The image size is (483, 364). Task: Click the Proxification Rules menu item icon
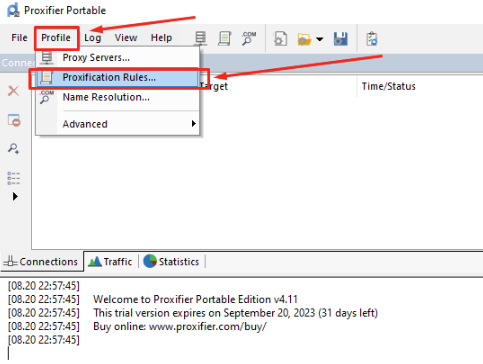47,77
